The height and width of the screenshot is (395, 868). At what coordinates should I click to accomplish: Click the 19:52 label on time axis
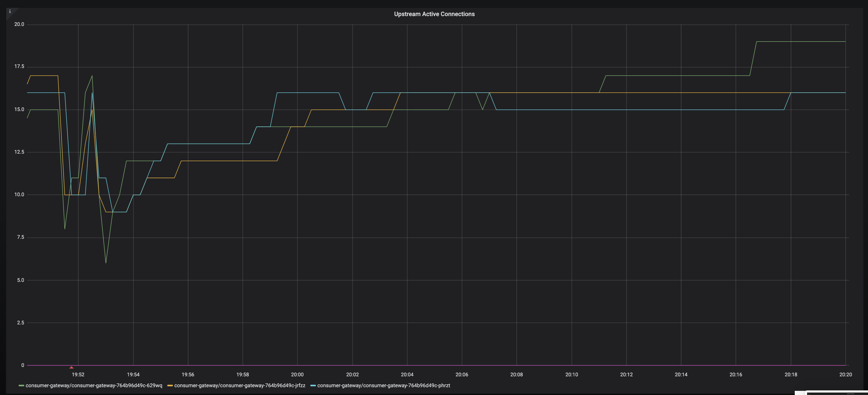point(78,374)
